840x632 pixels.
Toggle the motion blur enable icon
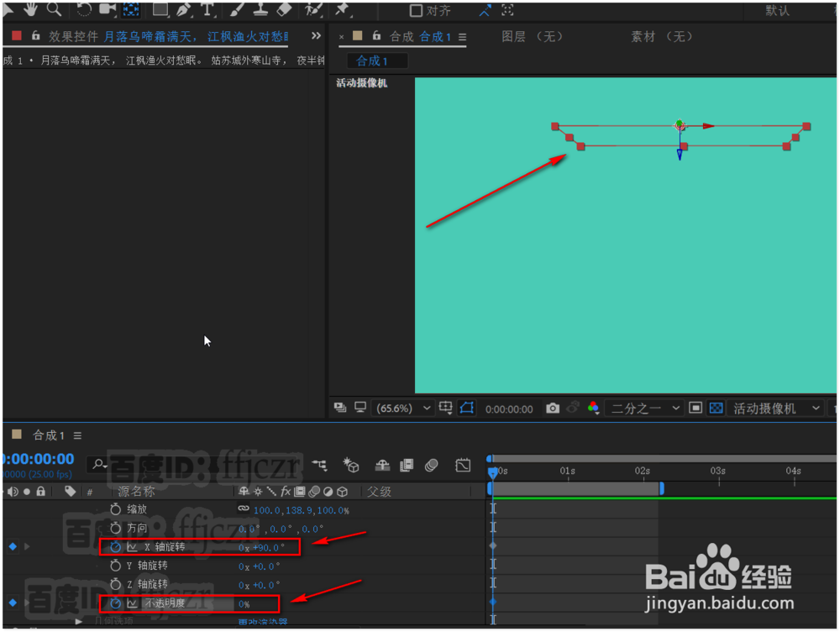tap(432, 465)
